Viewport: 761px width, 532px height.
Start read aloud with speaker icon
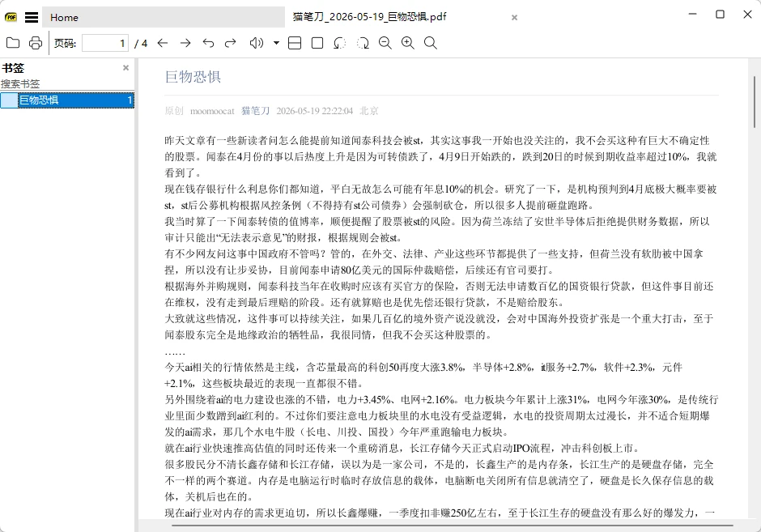(x=257, y=43)
